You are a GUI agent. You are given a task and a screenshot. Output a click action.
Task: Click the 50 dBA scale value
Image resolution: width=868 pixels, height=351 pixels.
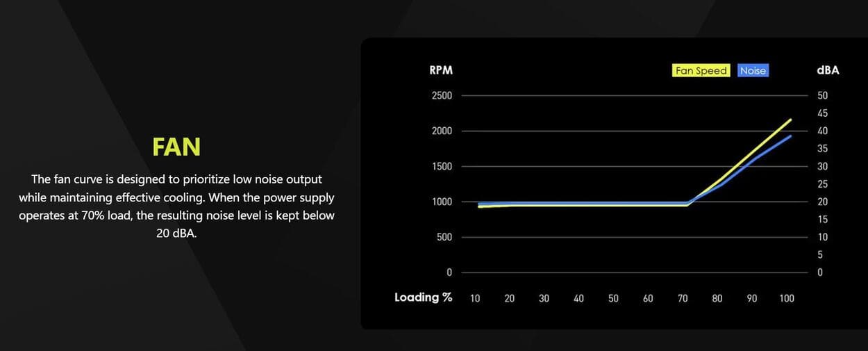tap(822, 95)
